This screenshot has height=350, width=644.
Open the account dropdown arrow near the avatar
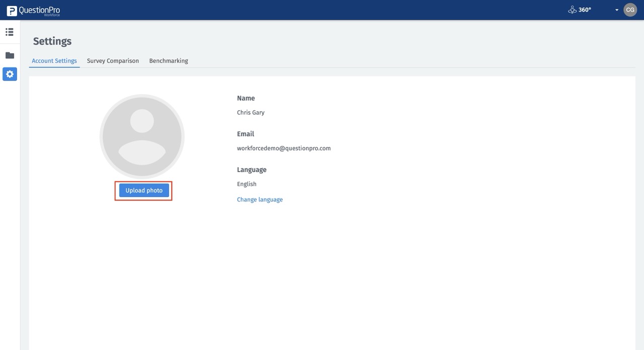(x=617, y=10)
